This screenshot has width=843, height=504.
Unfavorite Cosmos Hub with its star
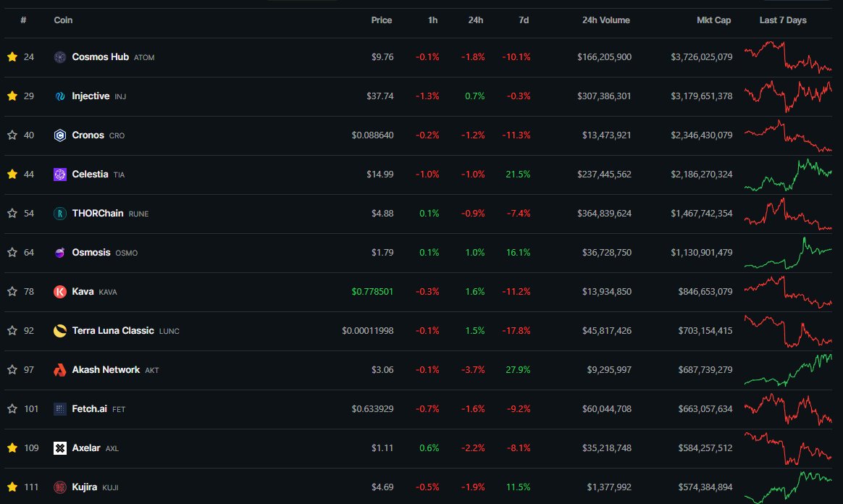coord(12,57)
